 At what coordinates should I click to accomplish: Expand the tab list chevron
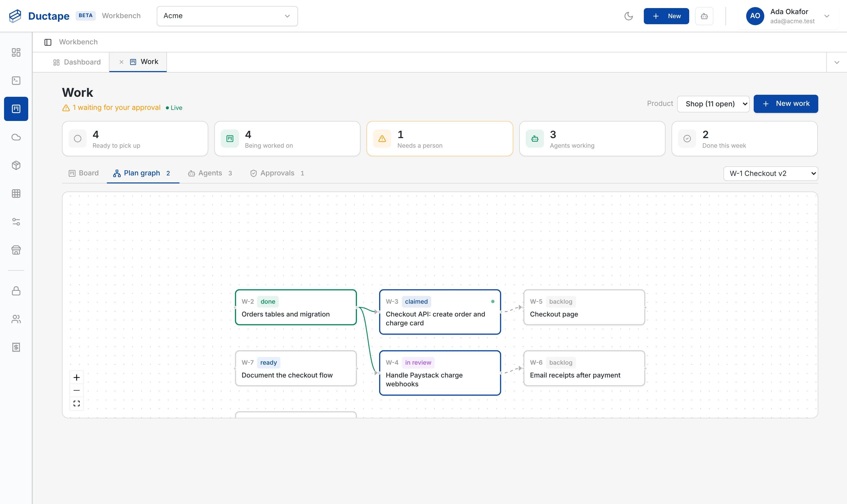point(837,62)
